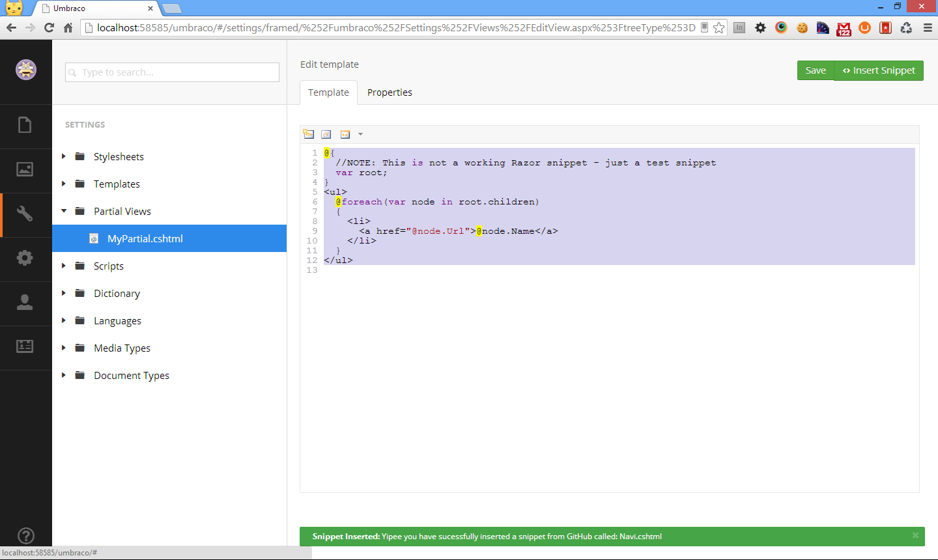Click the Umbraco user avatar icon
938x560 pixels.
click(26, 70)
